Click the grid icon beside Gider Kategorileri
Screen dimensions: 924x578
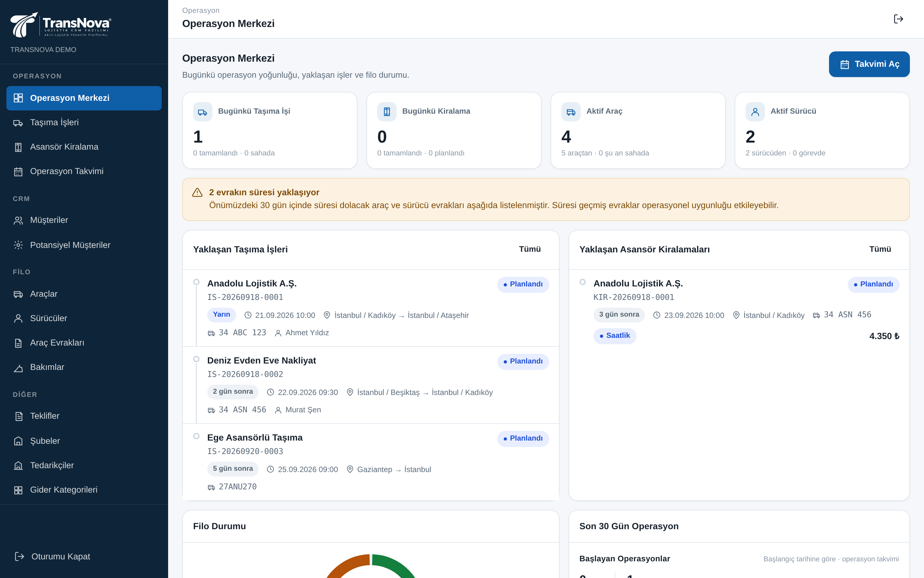click(18, 490)
